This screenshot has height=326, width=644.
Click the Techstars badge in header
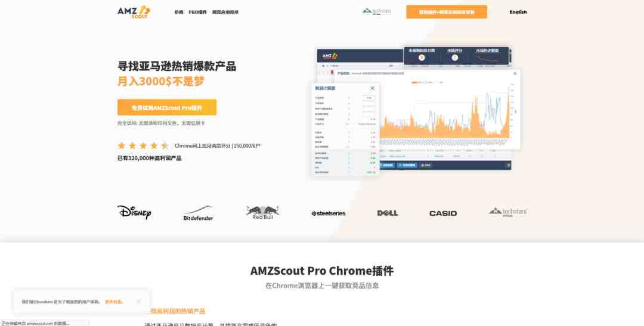pyautogui.click(x=377, y=11)
